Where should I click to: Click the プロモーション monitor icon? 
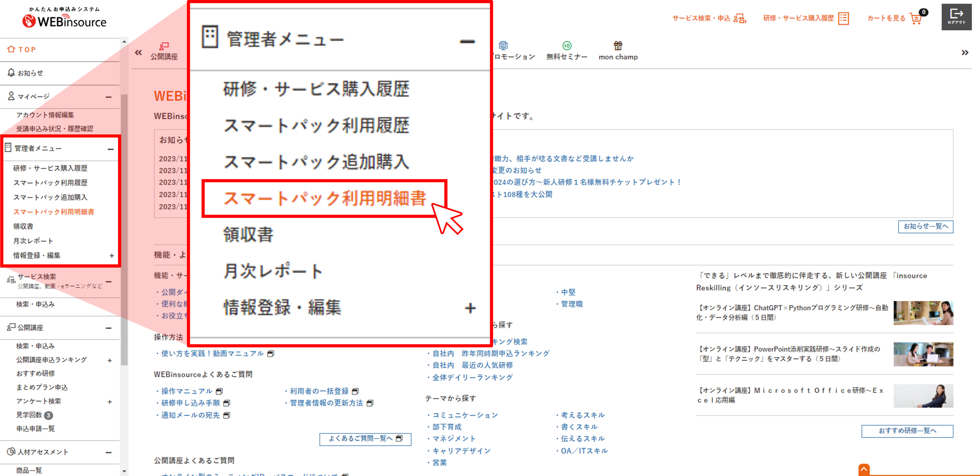coord(503,46)
